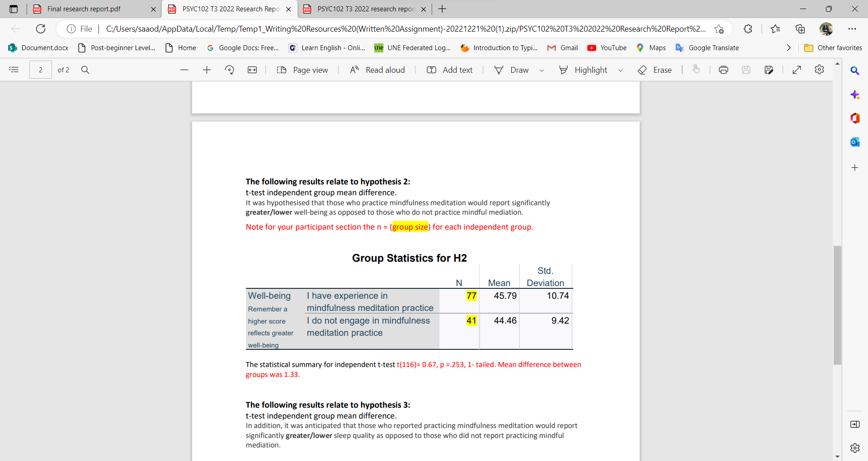Open the Gmail favorite link

pyautogui.click(x=563, y=47)
